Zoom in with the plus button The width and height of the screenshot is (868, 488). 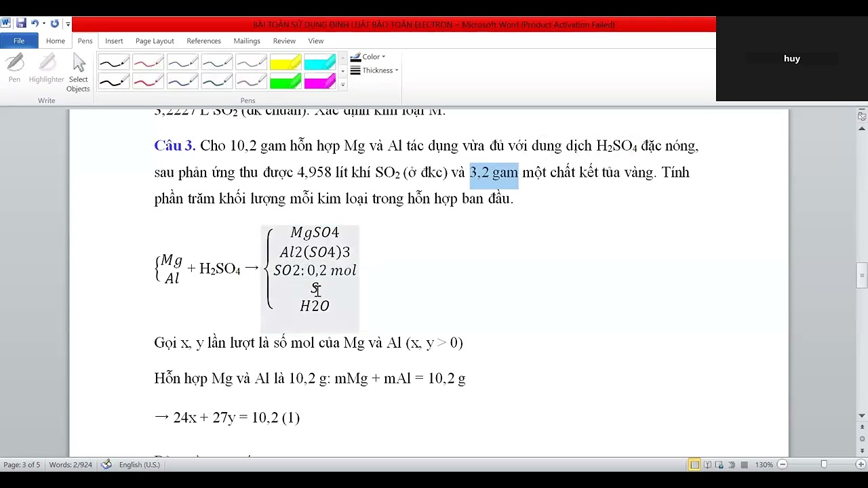point(860,464)
